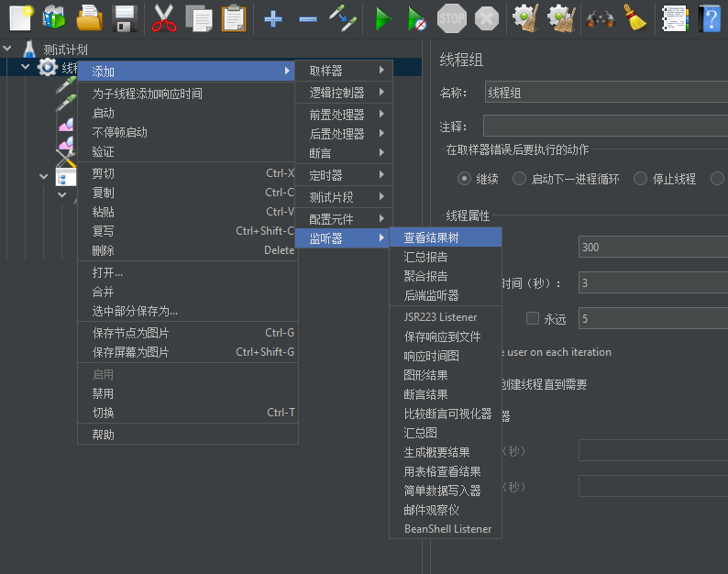
Task: Toggle the 永远 checkbox
Action: click(533, 319)
